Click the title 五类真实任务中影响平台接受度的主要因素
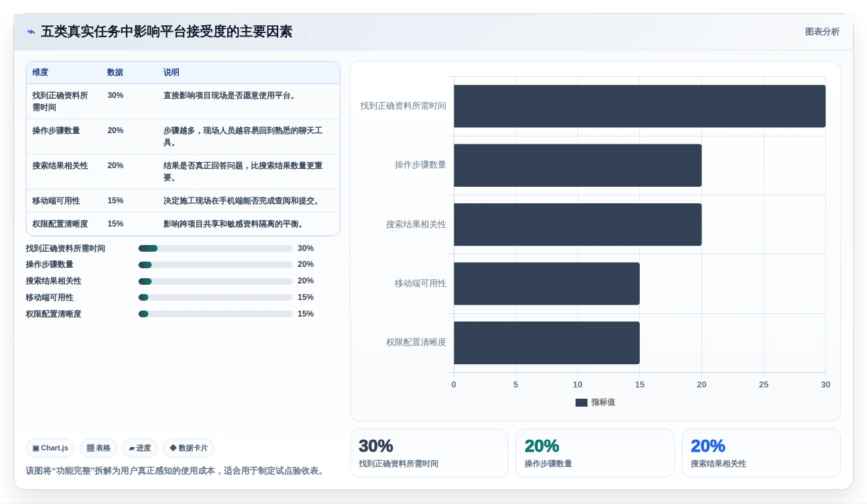Screen dimensions: 867x504 [x=166, y=32]
